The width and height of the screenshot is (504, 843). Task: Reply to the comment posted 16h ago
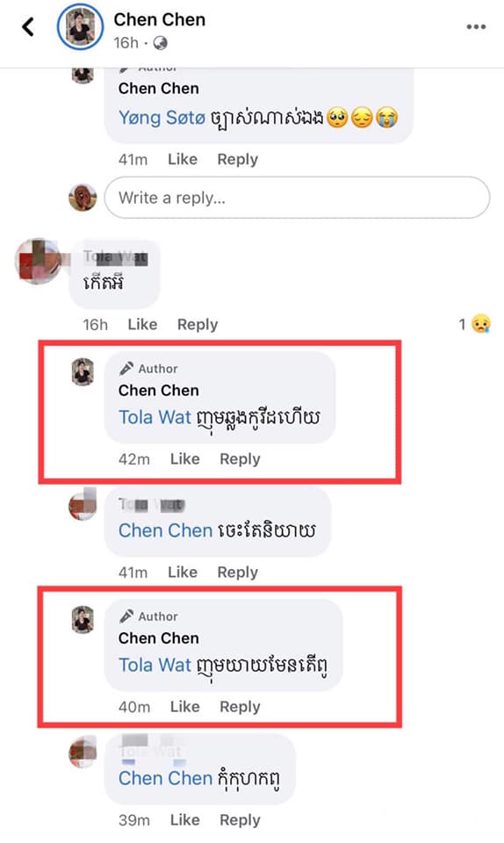pos(198,324)
